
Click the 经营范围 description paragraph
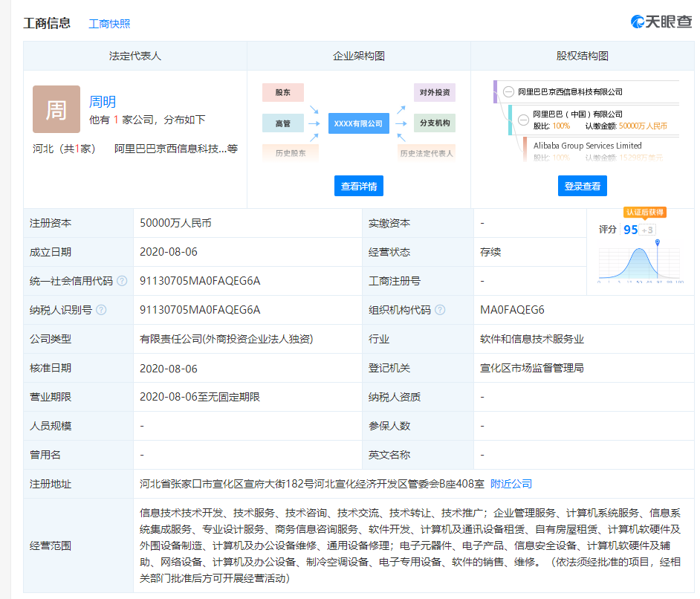click(410, 545)
